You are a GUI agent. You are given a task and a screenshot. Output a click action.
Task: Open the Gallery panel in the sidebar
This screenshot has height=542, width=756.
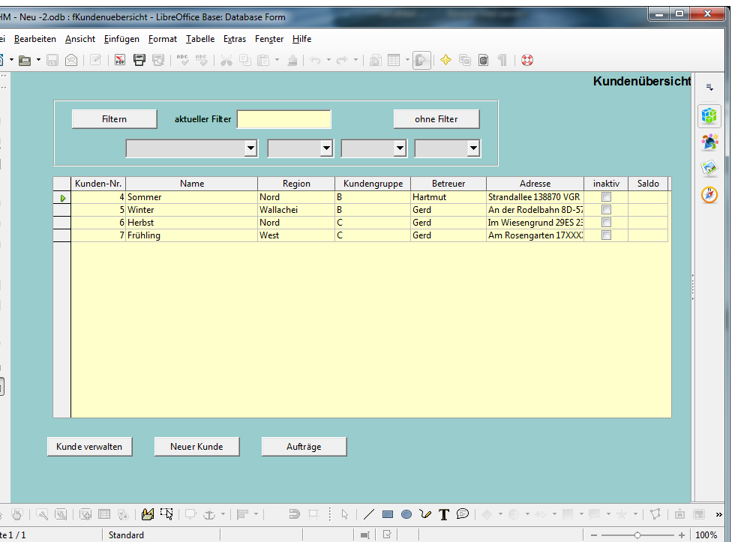click(709, 169)
